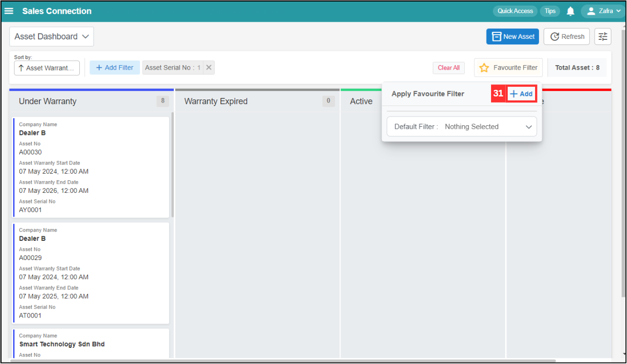
Task: Click the Warranty Expired count badge 0
Action: click(328, 101)
